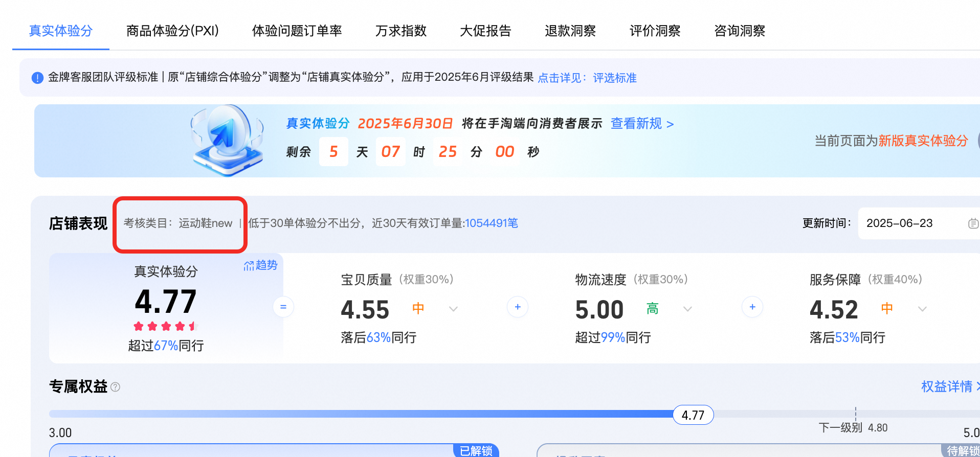Open the 商品体验分(PXI) tab
The image size is (980, 457).
tap(172, 31)
